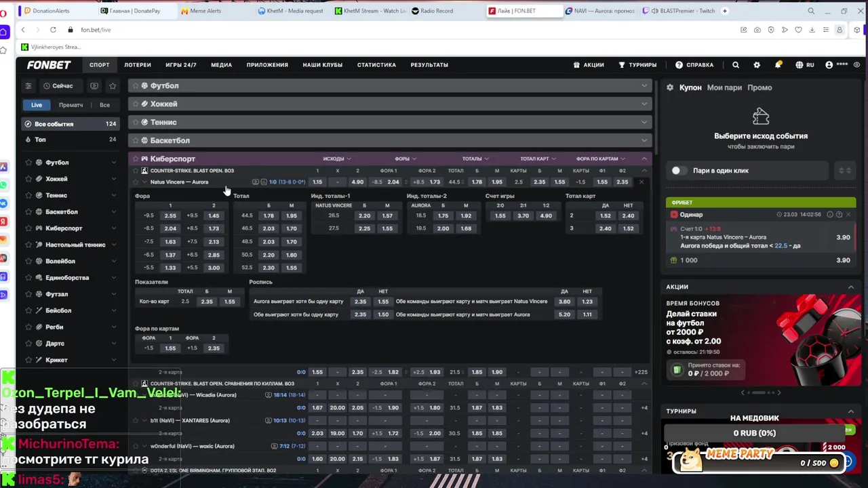Viewport: 868px width, 488px height.
Task: Favorite the Киберспорт section with its star
Action: 135,159
